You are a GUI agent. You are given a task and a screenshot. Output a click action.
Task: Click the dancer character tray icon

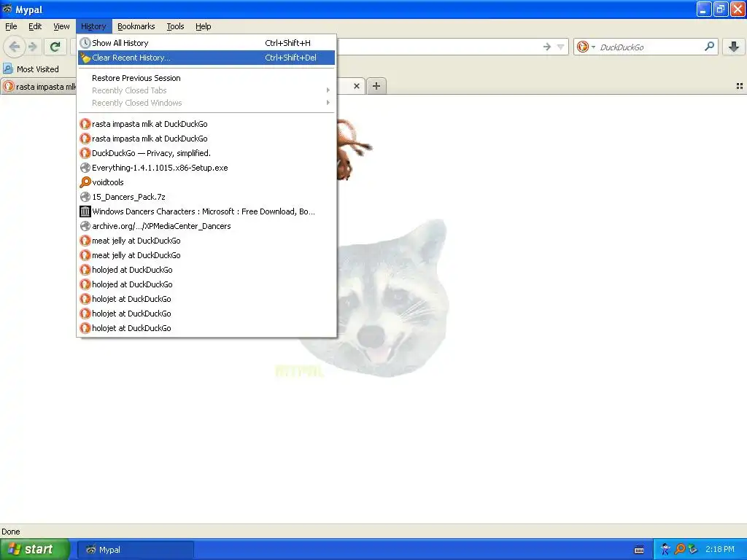point(665,550)
